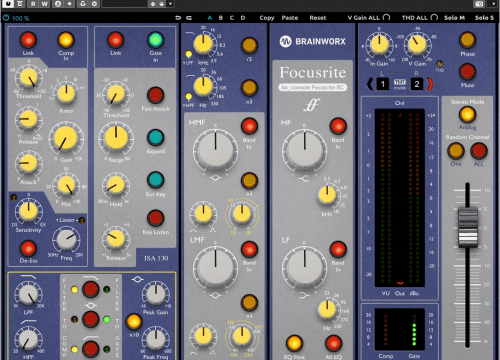Toggle the HF Band In button
Image resolution: width=500 pixels, height=360 pixels.
(338, 126)
